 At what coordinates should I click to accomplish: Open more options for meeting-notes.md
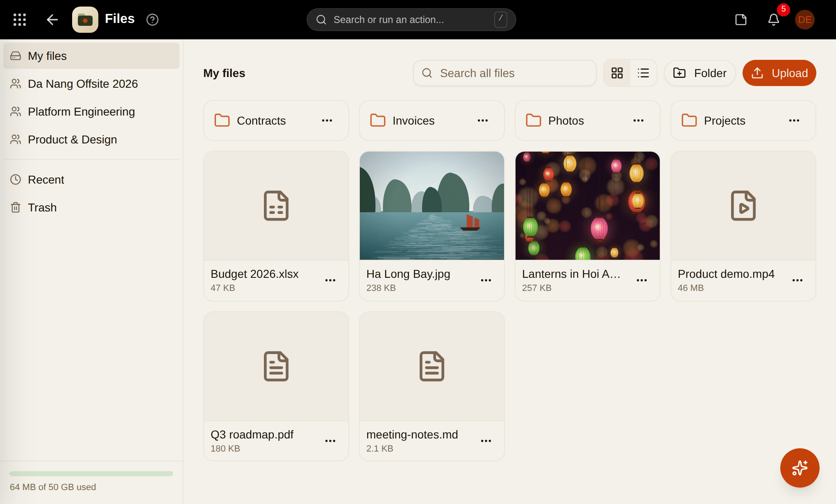[x=486, y=441]
